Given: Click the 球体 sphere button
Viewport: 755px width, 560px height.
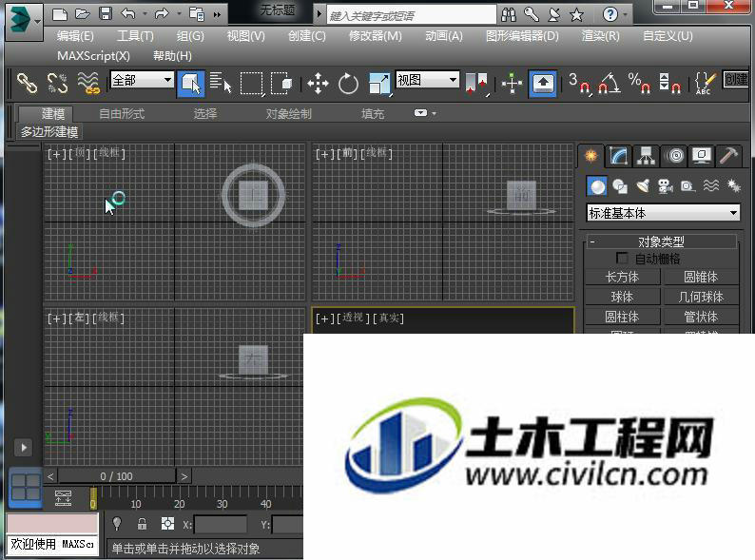Looking at the screenshot, I should (622, 297).
